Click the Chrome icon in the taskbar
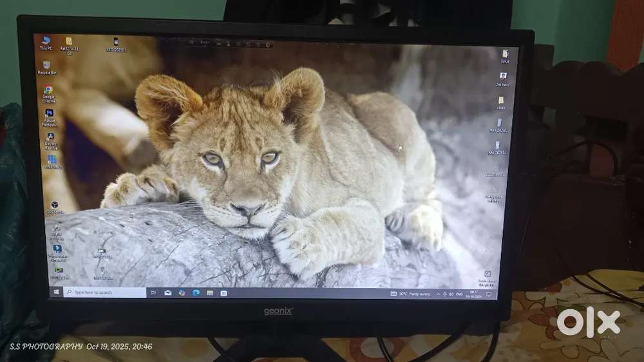 pyautogui.click(x=182, y=292)
